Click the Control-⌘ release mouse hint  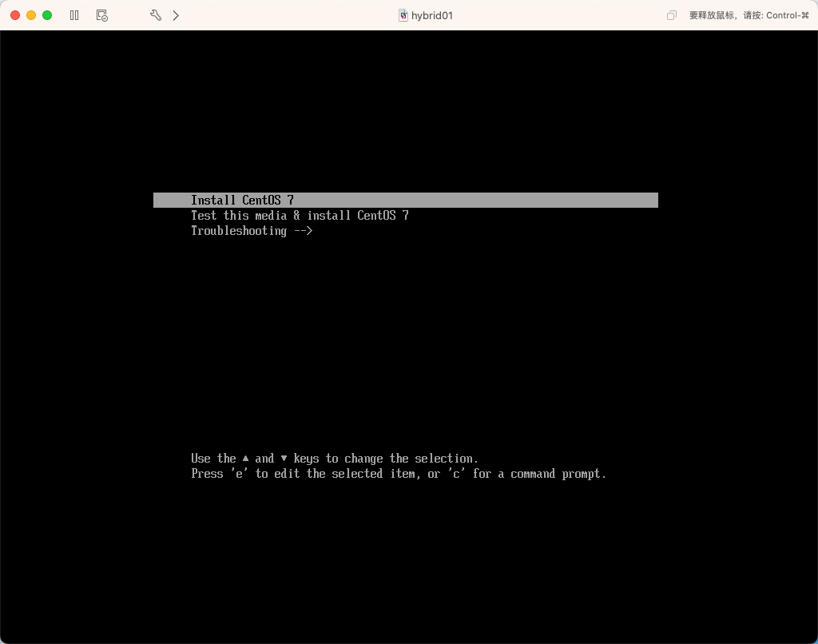pos(749,15)
